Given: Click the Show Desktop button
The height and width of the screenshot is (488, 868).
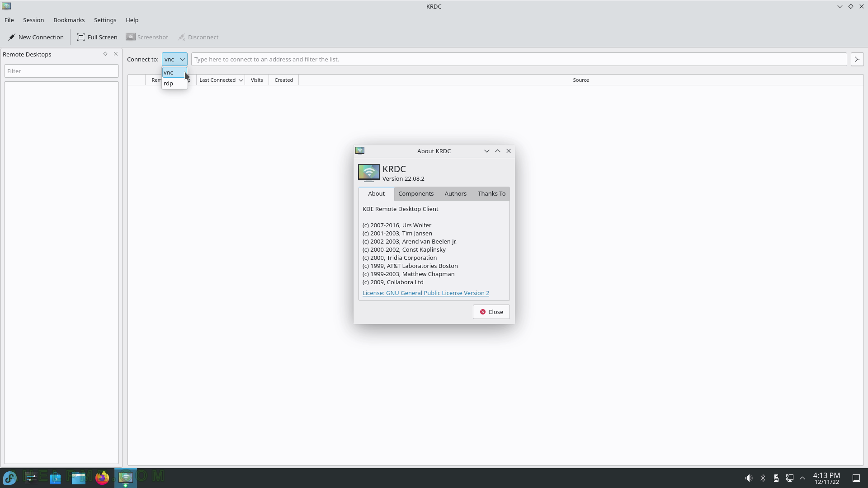Looking at the screenshot, I should pyautogui.click(x=856, y=478).
